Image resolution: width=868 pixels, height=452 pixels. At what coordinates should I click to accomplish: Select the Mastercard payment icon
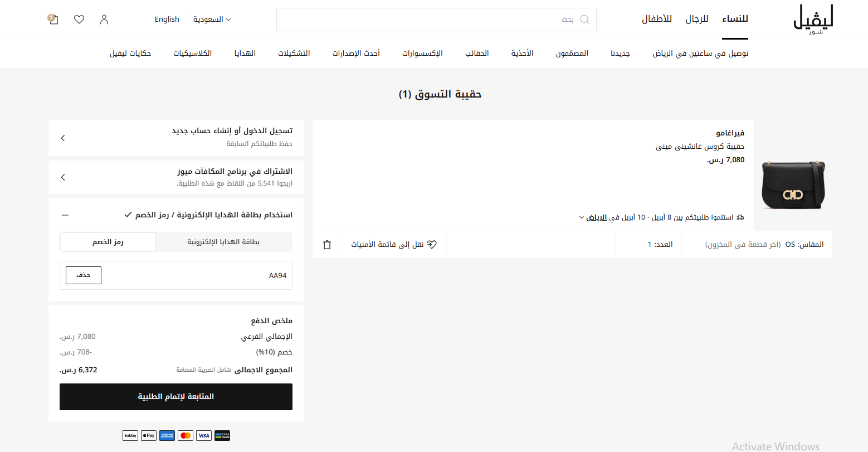point(185,435)
